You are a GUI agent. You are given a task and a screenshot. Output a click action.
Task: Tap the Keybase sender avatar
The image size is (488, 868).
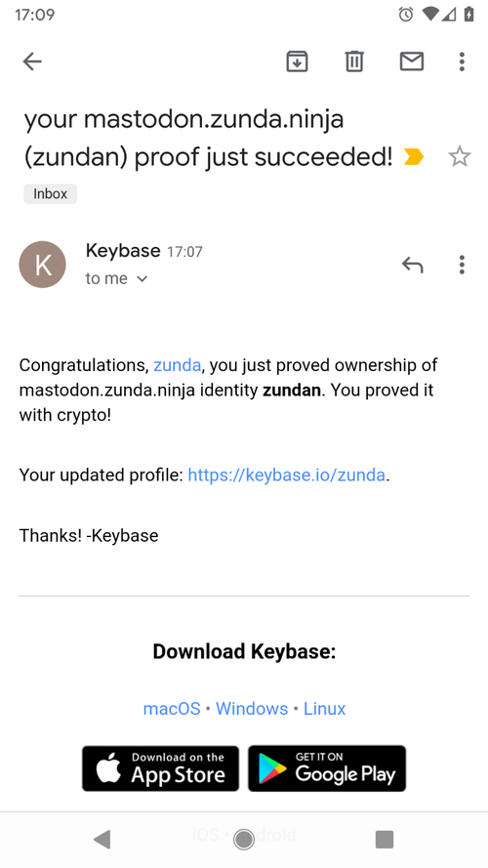[x=43, y=264]
